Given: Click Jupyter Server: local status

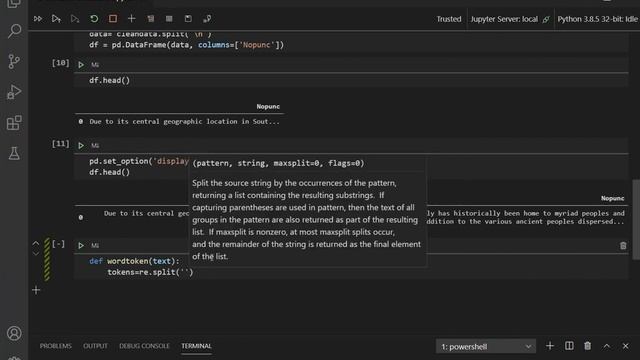Looking at the screenshot, I should [x=510, y=19].
